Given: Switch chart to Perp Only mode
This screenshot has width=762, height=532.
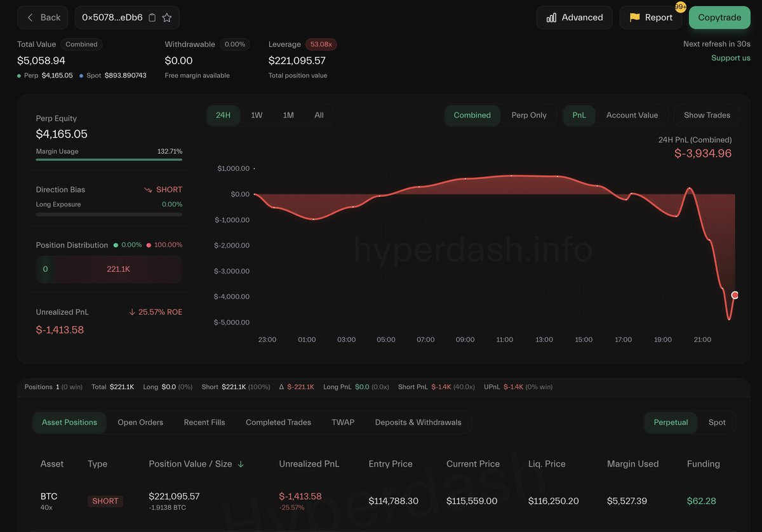Looking at the screenshot, I should [x=529, y=116].
